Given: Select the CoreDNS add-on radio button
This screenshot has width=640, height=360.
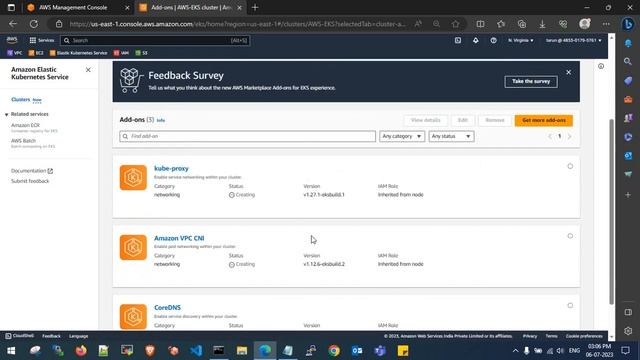Looking at the screenshot, I should tap(570, 305).
